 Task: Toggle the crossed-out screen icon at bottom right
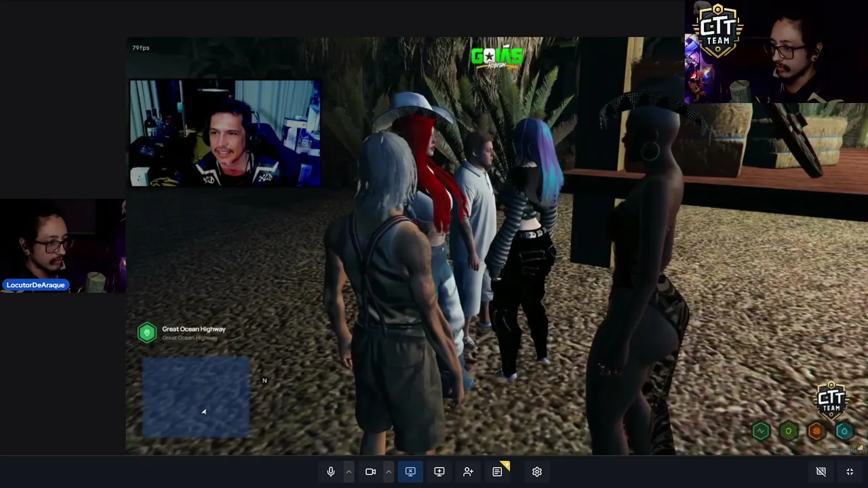pyautogui.click(x=821, y=472)
